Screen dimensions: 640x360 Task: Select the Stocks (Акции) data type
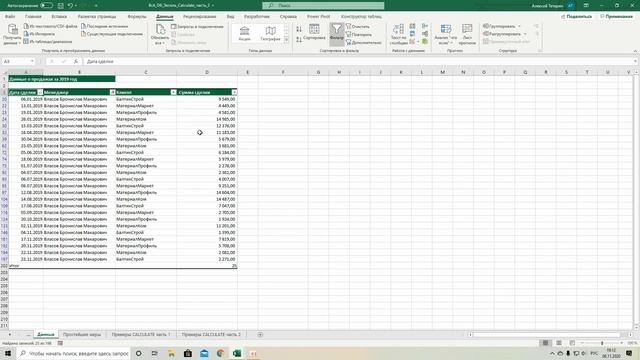[x=244, y=33]
